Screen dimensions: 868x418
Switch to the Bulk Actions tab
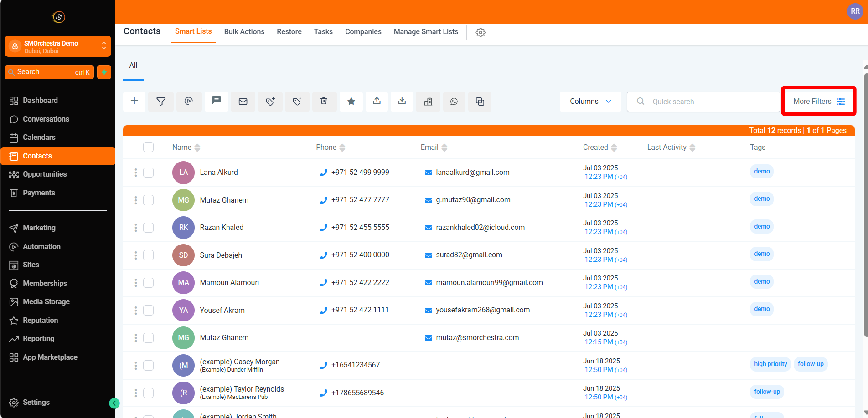point(244,31)
